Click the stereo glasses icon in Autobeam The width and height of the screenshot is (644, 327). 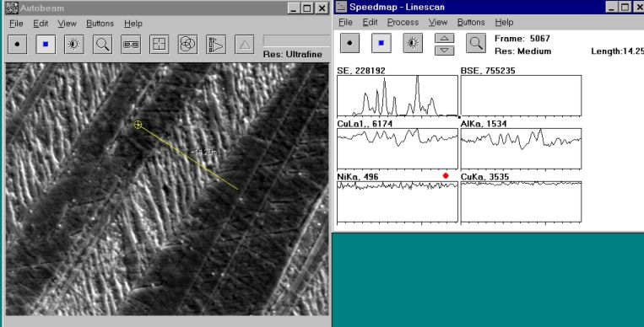pyautogui.click(x=131, y=45)
